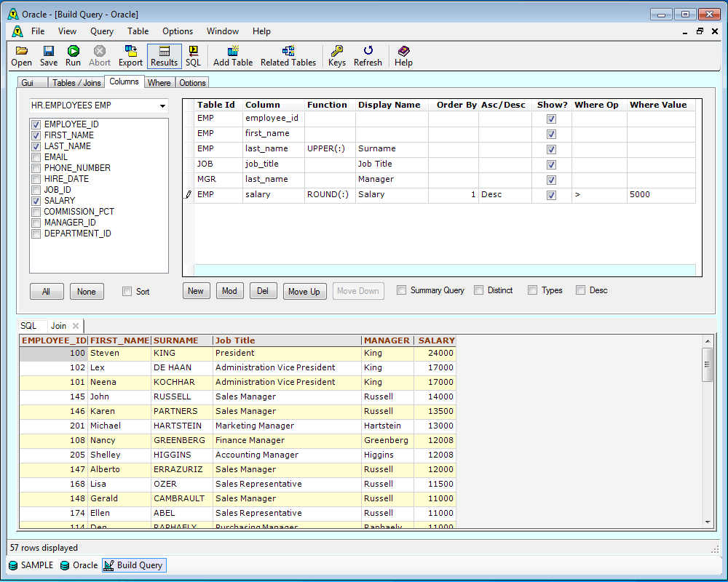Open the File menu

coord(38,31)
